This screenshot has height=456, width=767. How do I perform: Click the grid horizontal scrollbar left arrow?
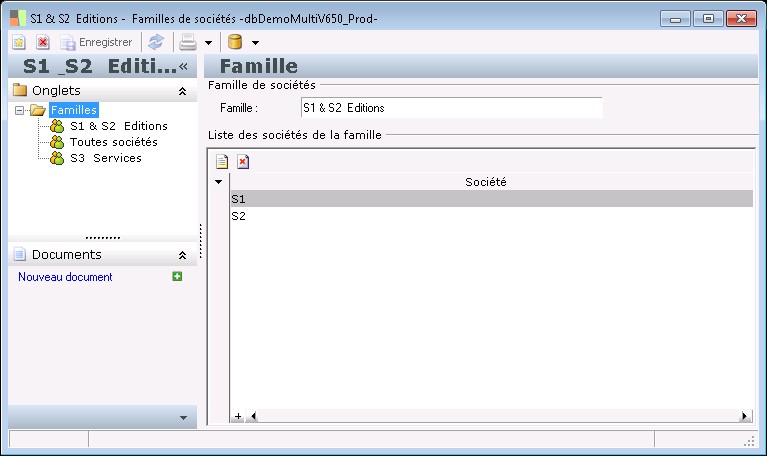(253, 416)
